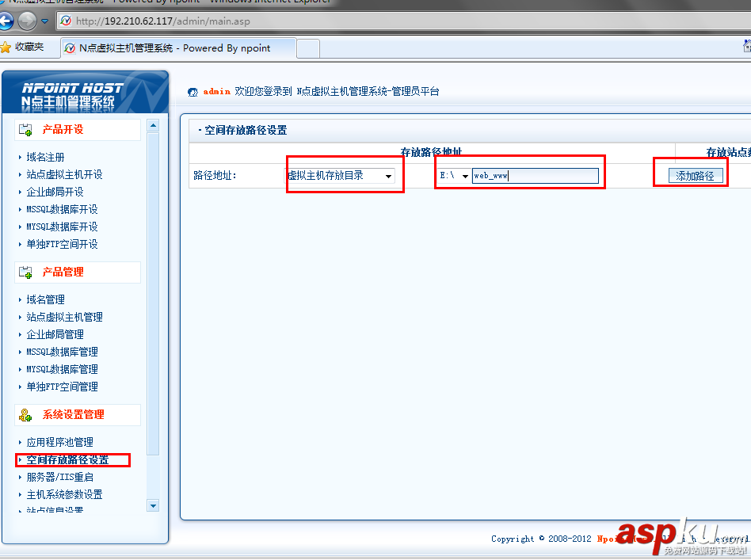The width and height of the screenshot is (751, 560).
Task: Open 应用程序池管理 link
Action: pyautogui.click(x=60, y=442)
